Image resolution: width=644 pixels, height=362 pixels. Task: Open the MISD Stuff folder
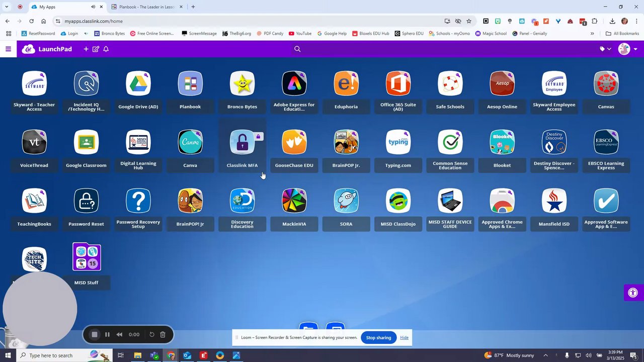click(x=87, y=257)
